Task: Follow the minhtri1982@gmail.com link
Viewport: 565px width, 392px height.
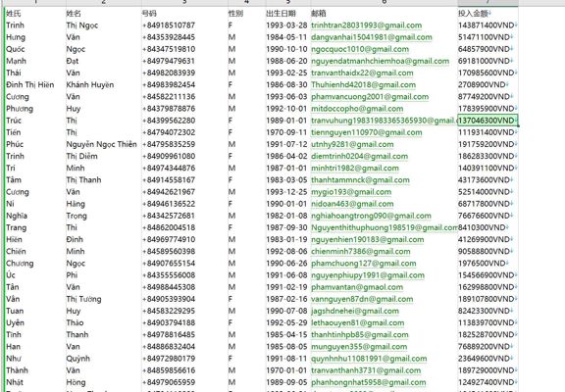Action: [355, 168]
